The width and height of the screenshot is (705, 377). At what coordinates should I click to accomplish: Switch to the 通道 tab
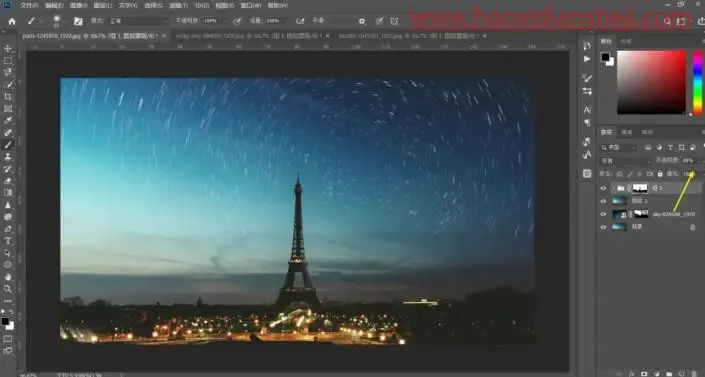[627, 132]
